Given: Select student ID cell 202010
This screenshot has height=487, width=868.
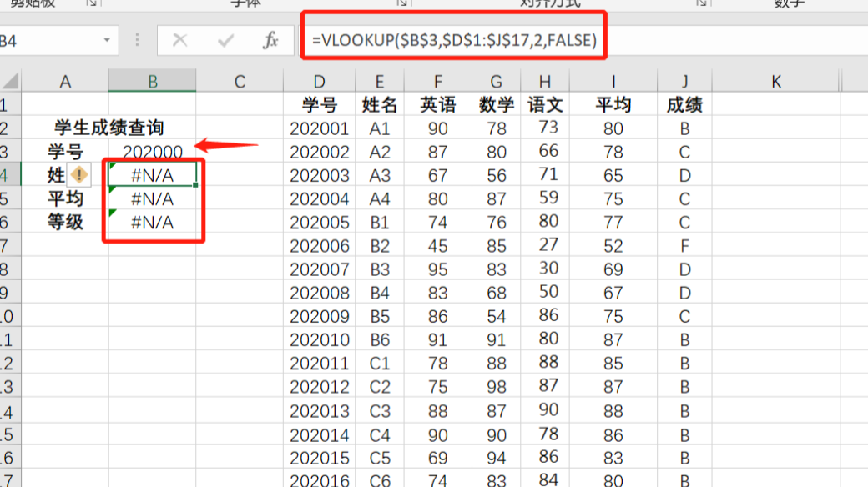Looking at the screenshot, I should 319,339.
